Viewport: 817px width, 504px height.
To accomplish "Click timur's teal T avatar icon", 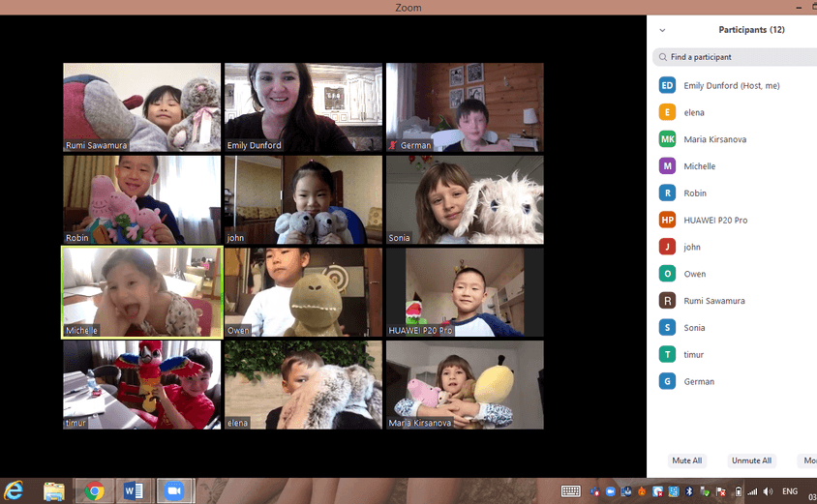I will [667, 355].
